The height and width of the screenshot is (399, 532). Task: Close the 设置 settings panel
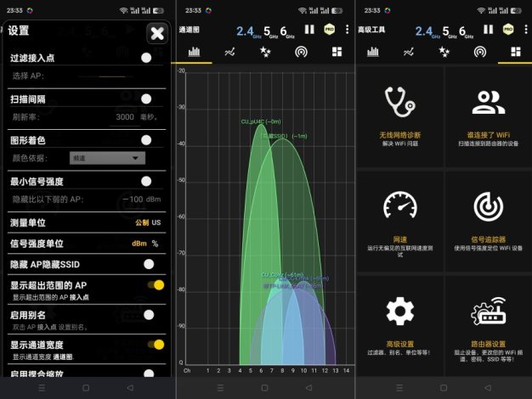157,33
